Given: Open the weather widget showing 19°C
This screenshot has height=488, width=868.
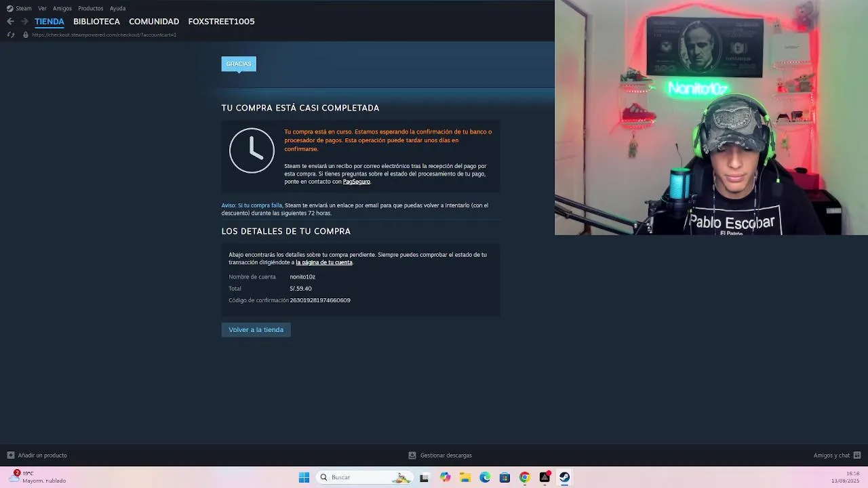Looking at the screenshot, I should [38, 477].
